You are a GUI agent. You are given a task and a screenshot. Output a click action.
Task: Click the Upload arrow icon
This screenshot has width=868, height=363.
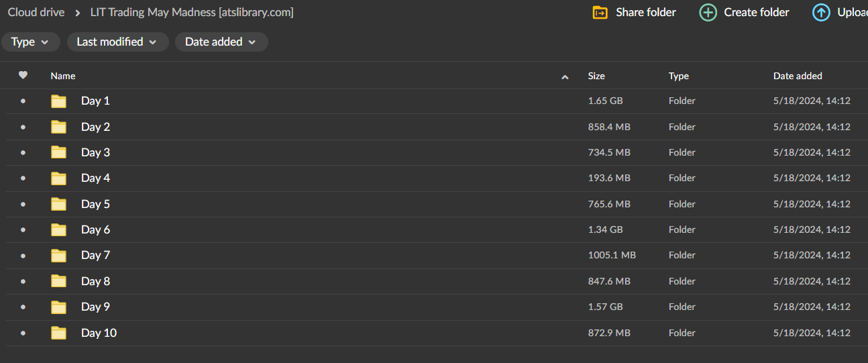[821, 12]
